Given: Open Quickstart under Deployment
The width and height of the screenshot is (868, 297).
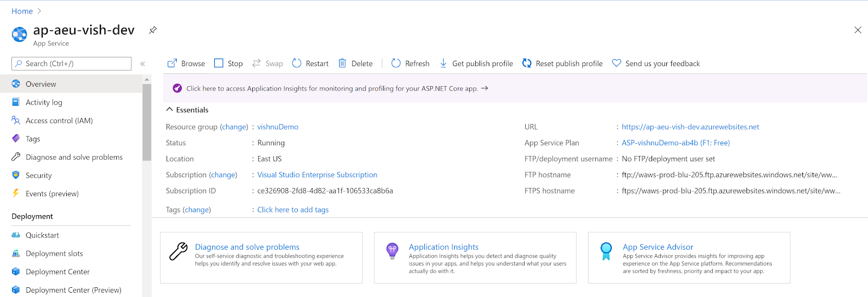Looking at the screenshot, I should [x=71, y=235].
